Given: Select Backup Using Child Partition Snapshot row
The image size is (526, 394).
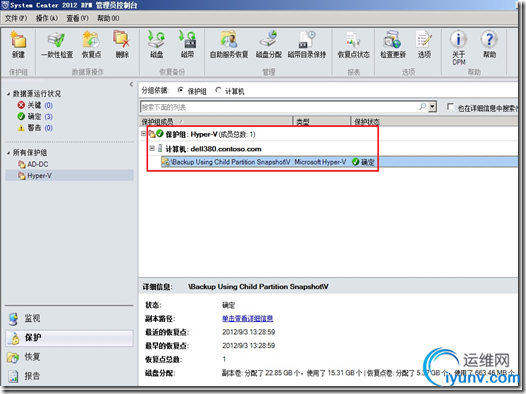Looking at the screenshot, I should 339,162.
